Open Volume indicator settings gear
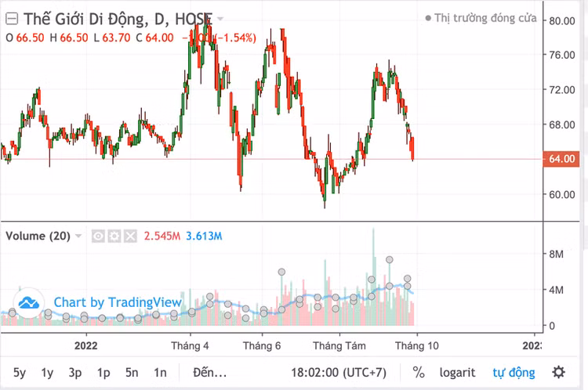This screenshot has height=390, width=588. [114, 236]
